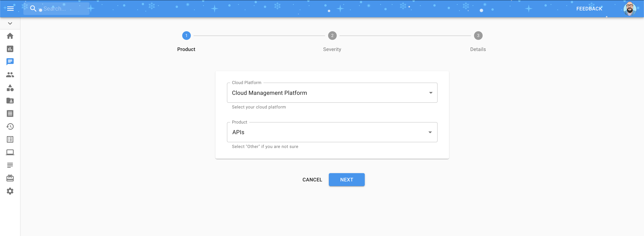Click the shapes category sidebar icon
The height and width of the screenshot is (236, 644).
[x=10, y=88]
